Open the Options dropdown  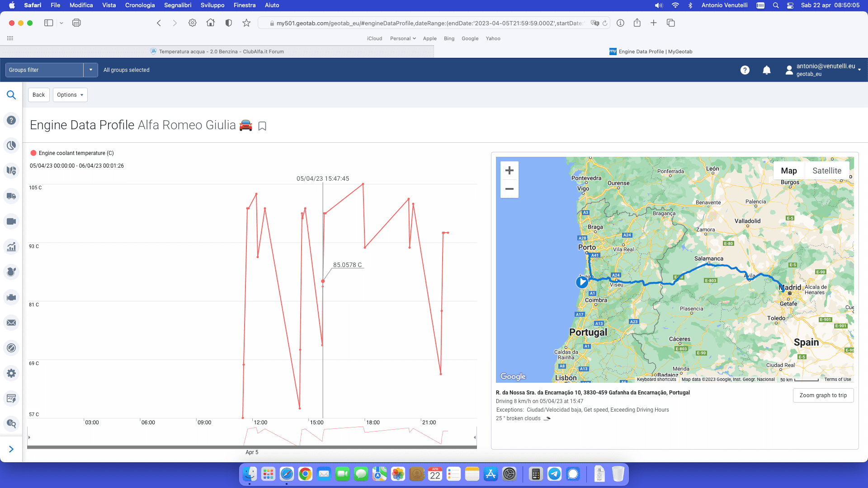click(x=70, y=95)
